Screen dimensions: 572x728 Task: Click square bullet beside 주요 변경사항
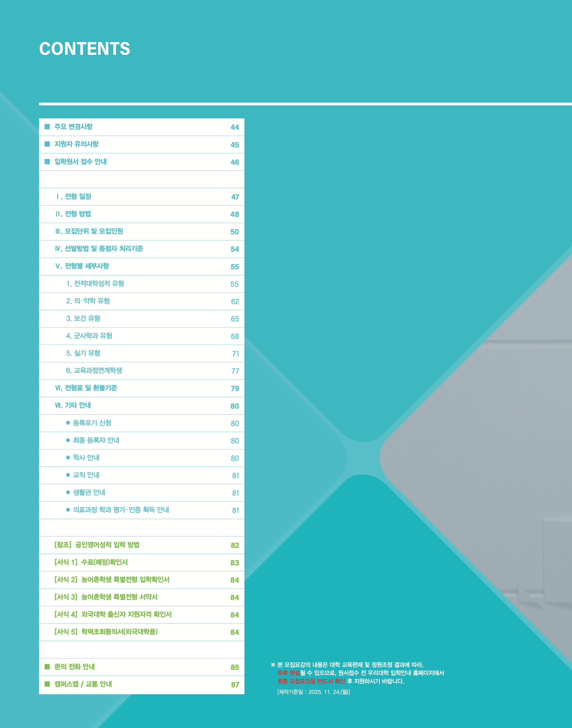tap(47, 127)
